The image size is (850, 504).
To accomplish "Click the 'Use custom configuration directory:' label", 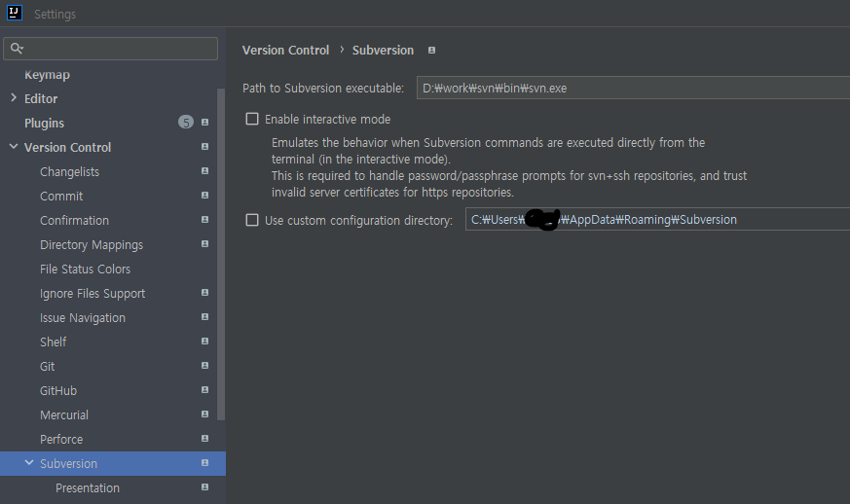I will [358, 221].
